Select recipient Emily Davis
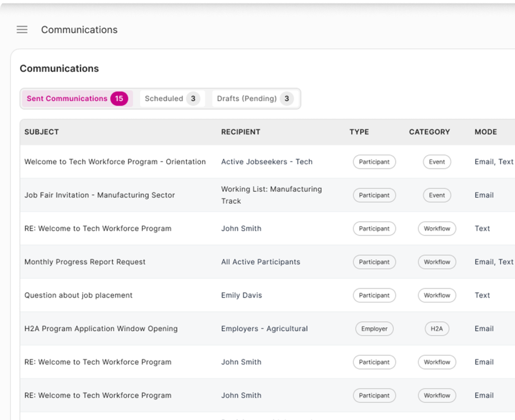 [x=241, y=295]
